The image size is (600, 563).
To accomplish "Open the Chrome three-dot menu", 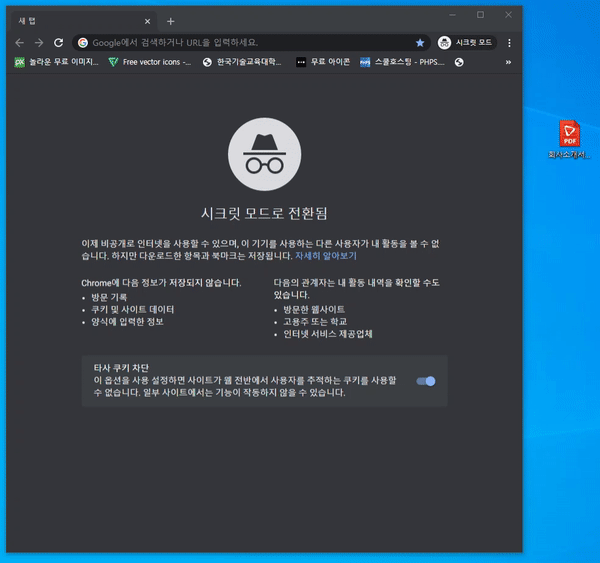I will click(x=509, y=43).
